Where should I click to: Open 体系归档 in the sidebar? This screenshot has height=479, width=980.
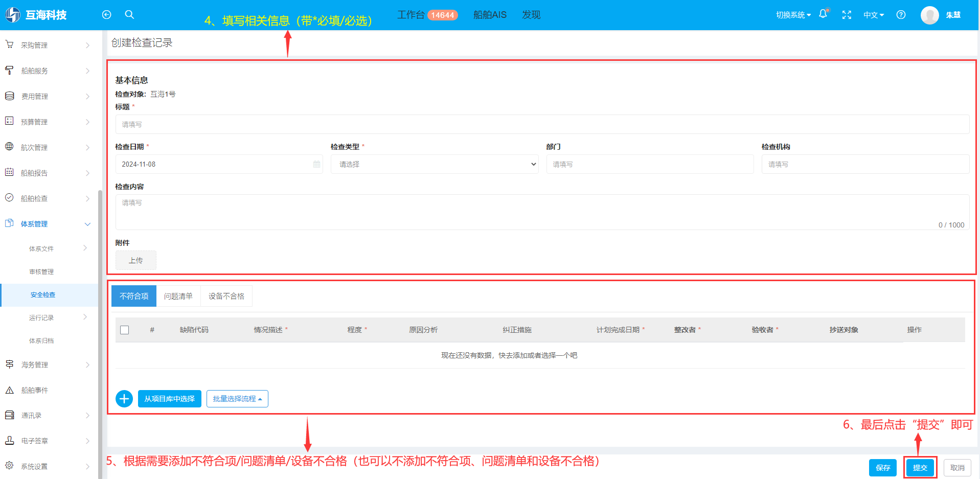pos(41,340)
